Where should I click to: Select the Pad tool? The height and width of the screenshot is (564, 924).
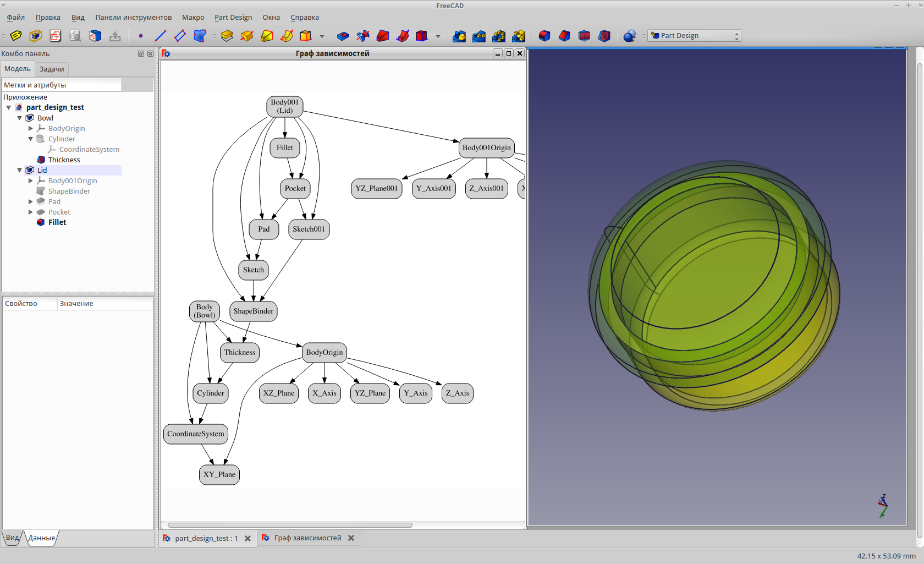pos(227,36)
